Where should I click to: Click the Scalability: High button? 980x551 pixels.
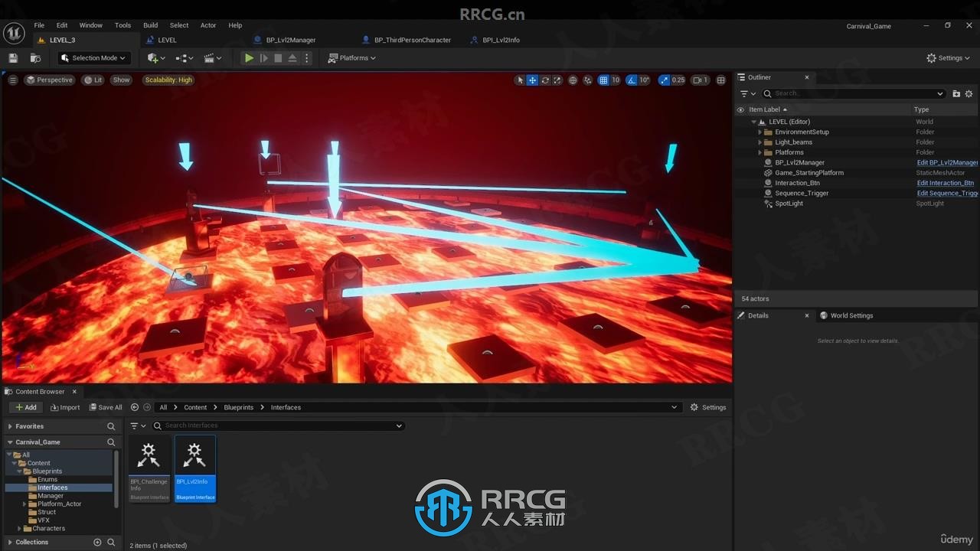click(x=168, y=80)
